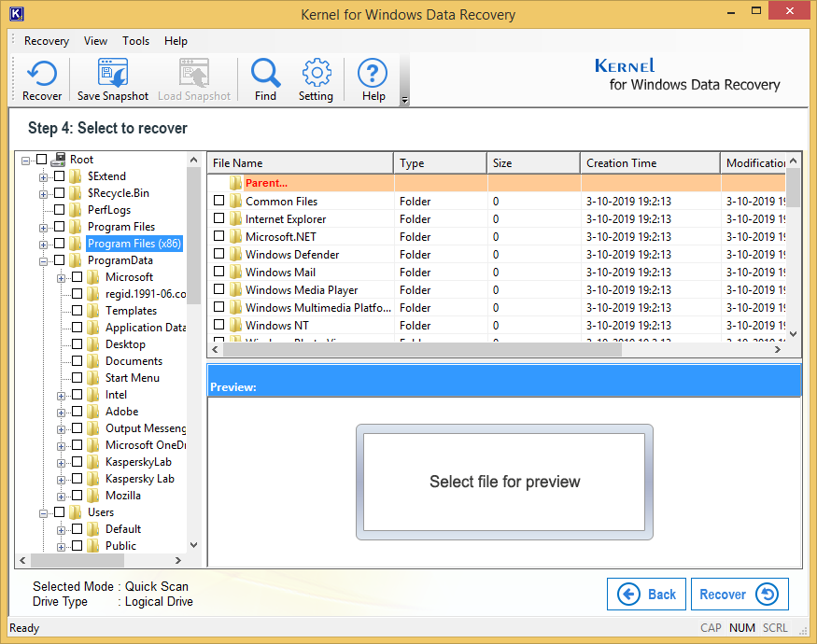Check the Microsoft.NET checkbox
The height and width of the screenshot is (644, 817).
[x=218, y=236]
